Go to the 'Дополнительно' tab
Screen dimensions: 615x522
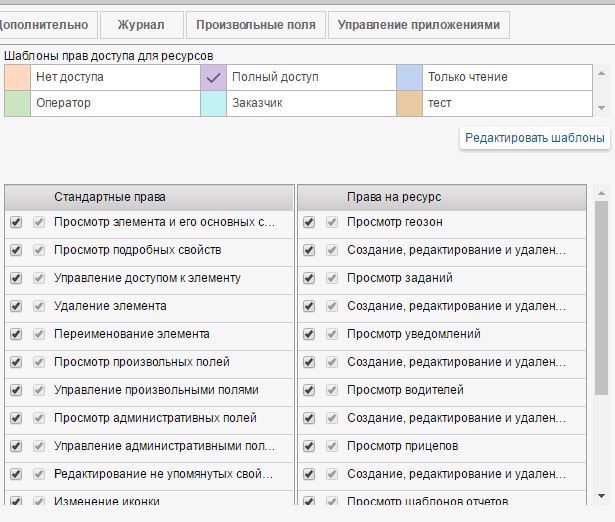click(46, 25)
